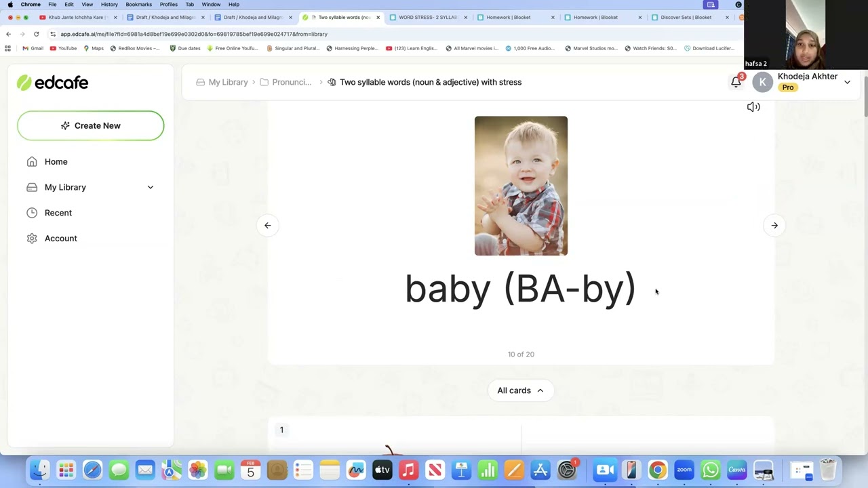Click the baby photo on flashcard
Screen dimensions: 868x488
click(521, 186)
